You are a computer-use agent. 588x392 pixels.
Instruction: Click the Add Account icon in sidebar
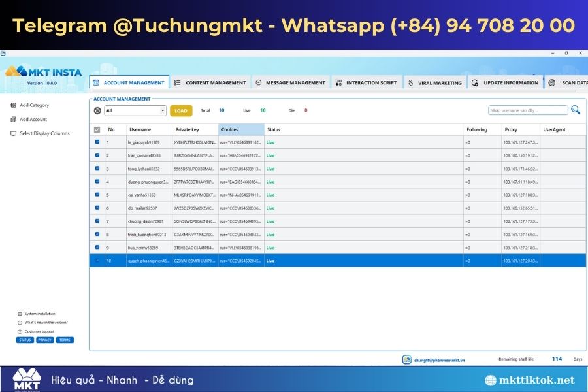point(14,120)
